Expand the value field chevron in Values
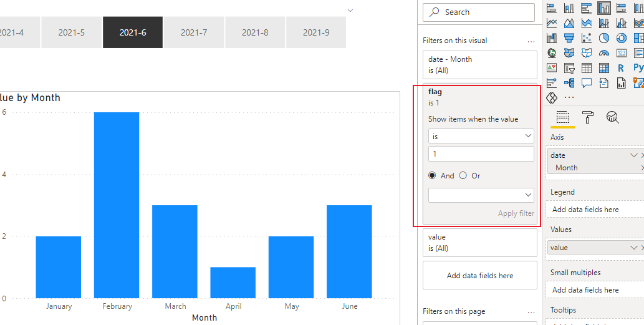This screenshot has height=325, width=644. coord(633,248)
